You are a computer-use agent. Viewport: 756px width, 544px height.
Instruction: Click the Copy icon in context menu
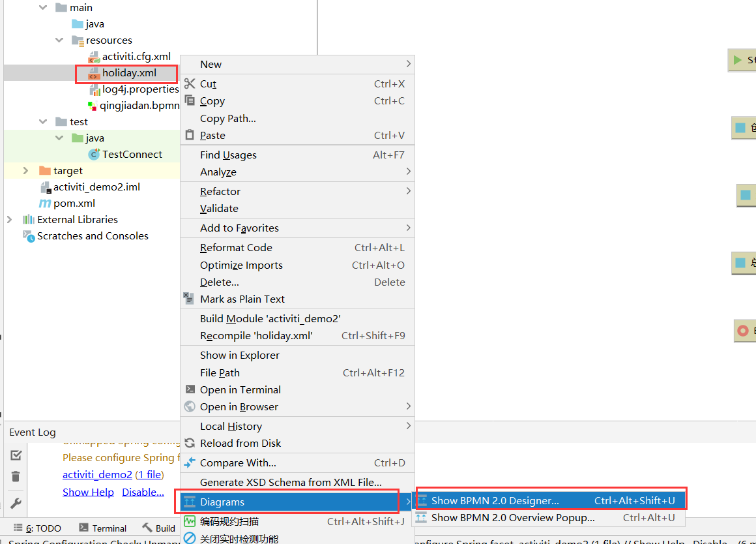[190, 100]
